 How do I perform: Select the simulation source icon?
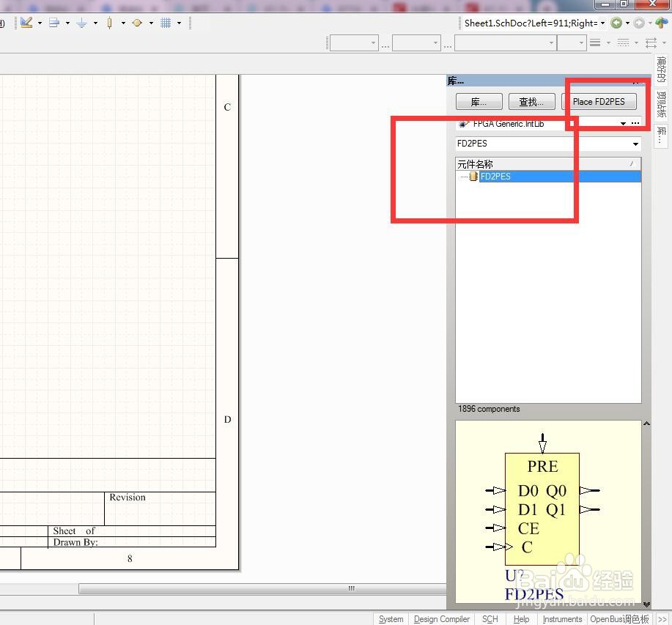(137, 23)
